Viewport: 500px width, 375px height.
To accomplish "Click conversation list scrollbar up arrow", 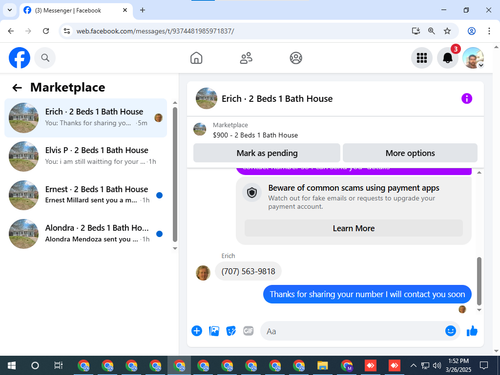I will tap(175, 103).
